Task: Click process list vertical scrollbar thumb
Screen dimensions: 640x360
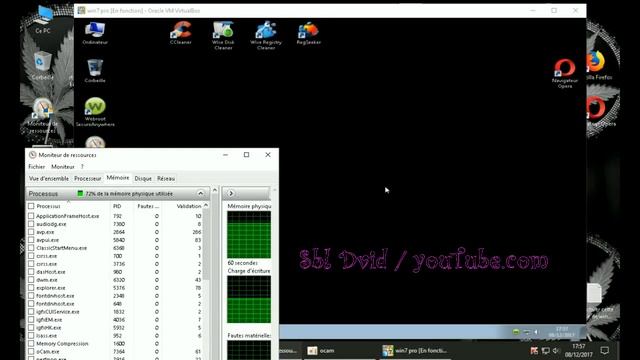Action: [x=206, y=245]
